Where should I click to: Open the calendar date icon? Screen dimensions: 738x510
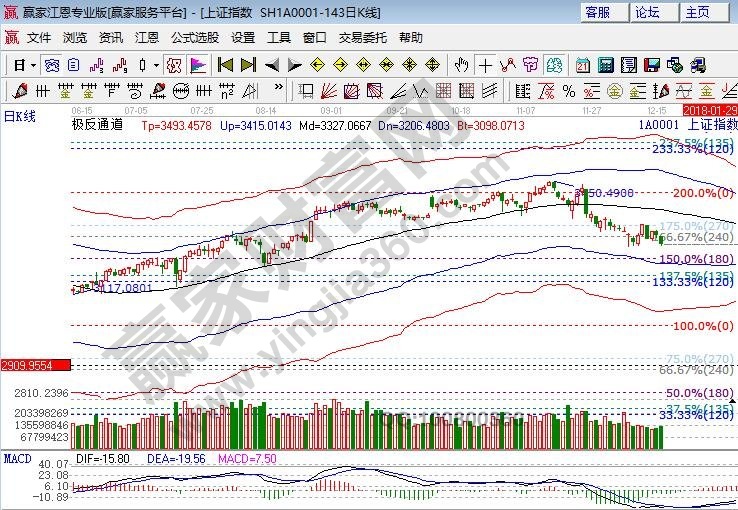pos(582,65)
